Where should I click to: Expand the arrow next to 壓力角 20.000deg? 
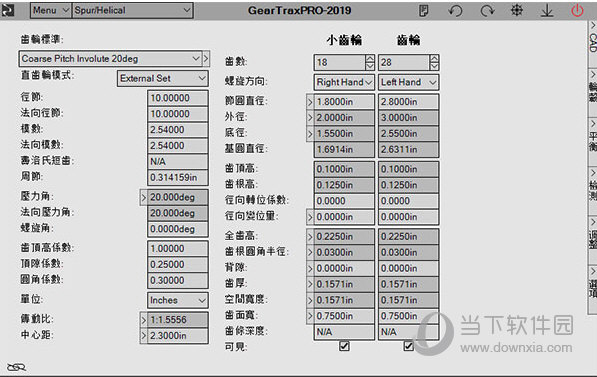click(144, 198)
